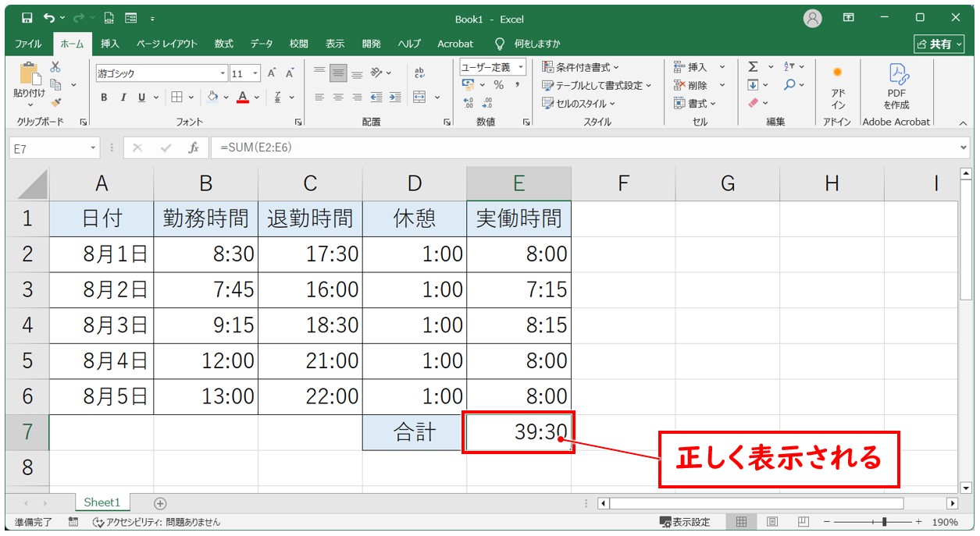Switch to the Insert (挿入) tab
Image resolution: width=980 pixels, height=536 pixels.
pyautogui.click(x=109, y=44)
